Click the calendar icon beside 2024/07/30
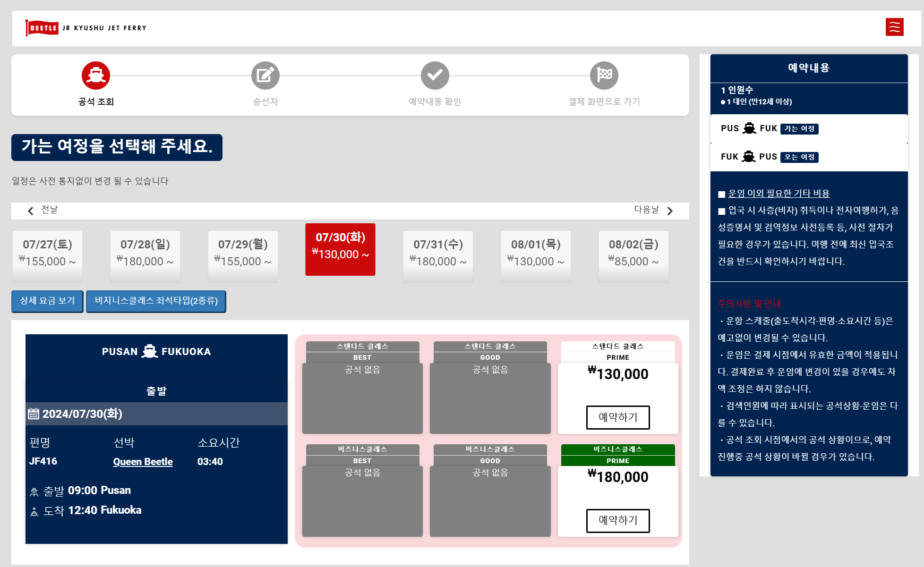The image size is (924, 567). point(34,414)
